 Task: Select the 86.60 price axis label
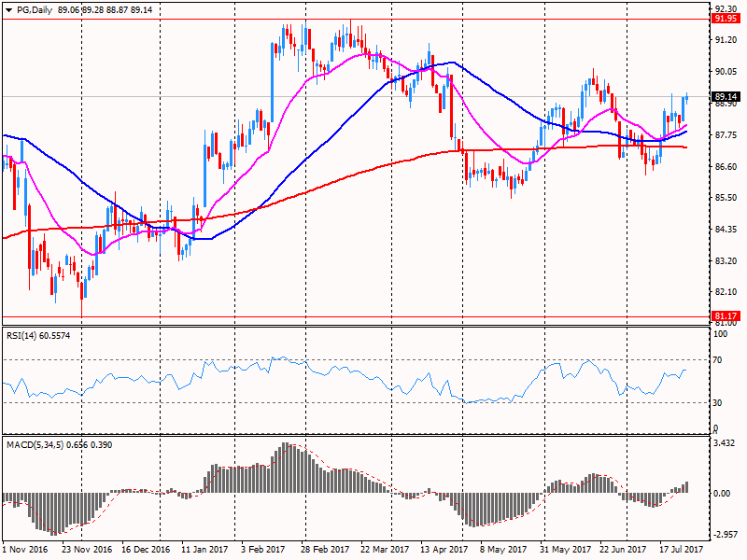726,167
